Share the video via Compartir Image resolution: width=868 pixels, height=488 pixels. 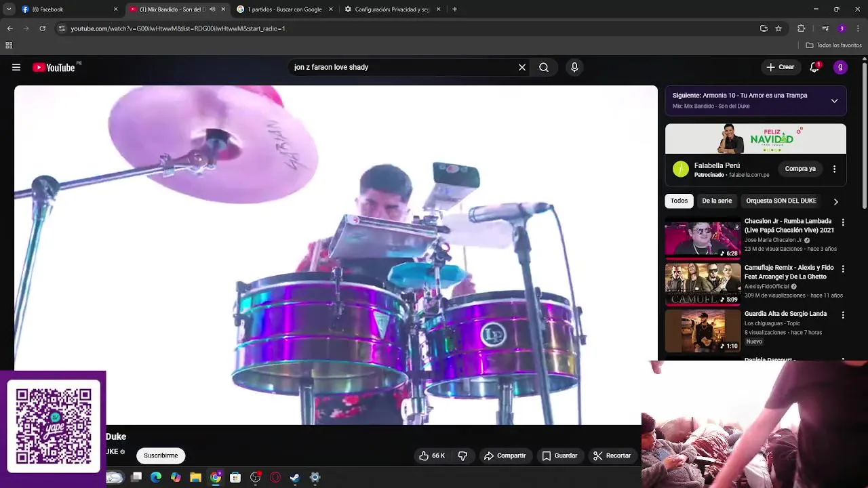click(x=505, y=455)
